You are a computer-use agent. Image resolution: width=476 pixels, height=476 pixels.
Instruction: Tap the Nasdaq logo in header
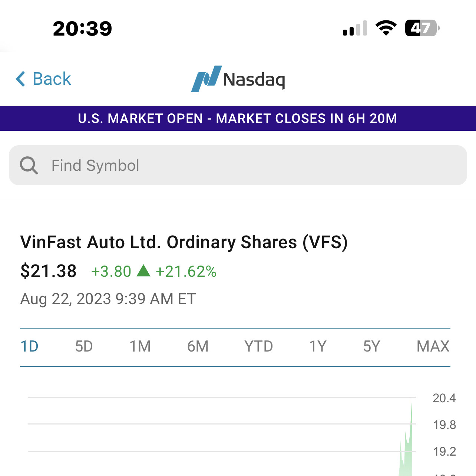point(238,79)
